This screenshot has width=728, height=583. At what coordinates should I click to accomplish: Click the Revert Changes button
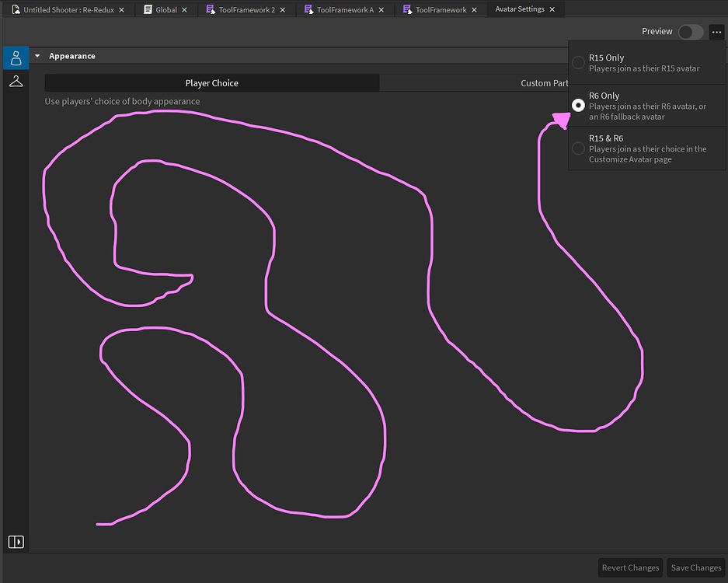(630, 567)
